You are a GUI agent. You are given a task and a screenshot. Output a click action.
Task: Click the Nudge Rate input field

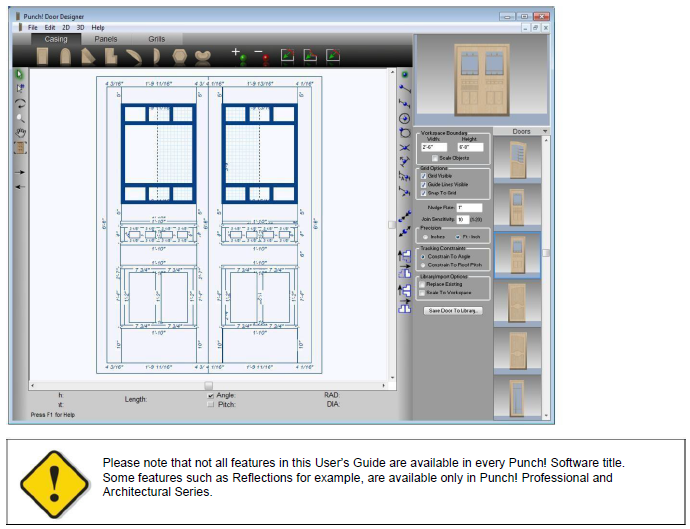(x=469, y=207)
